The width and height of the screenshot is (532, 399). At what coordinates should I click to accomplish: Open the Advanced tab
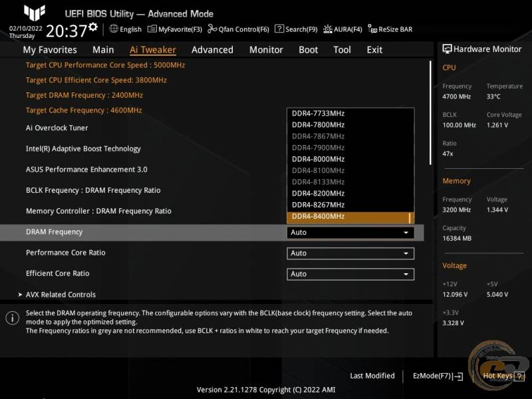click(x=212, y=50)
